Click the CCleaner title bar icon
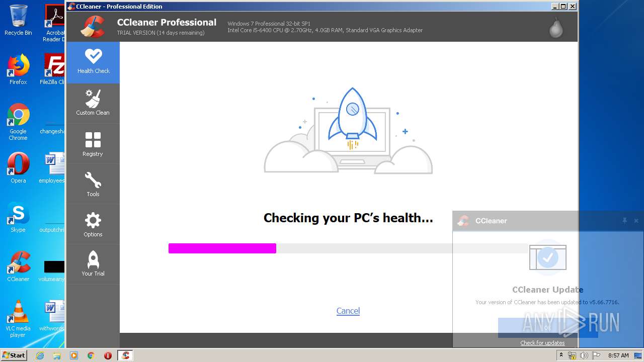 71,7
